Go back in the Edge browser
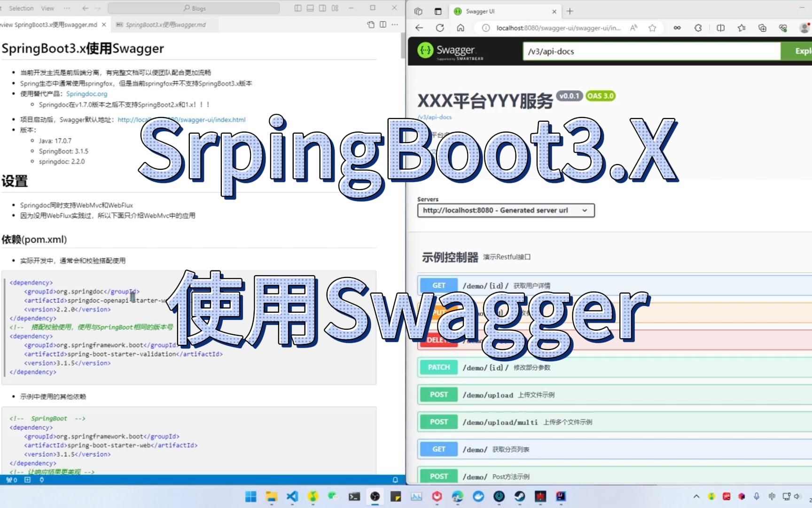The width and height of the screenshot is (812, 508). [x=419, y=28]
